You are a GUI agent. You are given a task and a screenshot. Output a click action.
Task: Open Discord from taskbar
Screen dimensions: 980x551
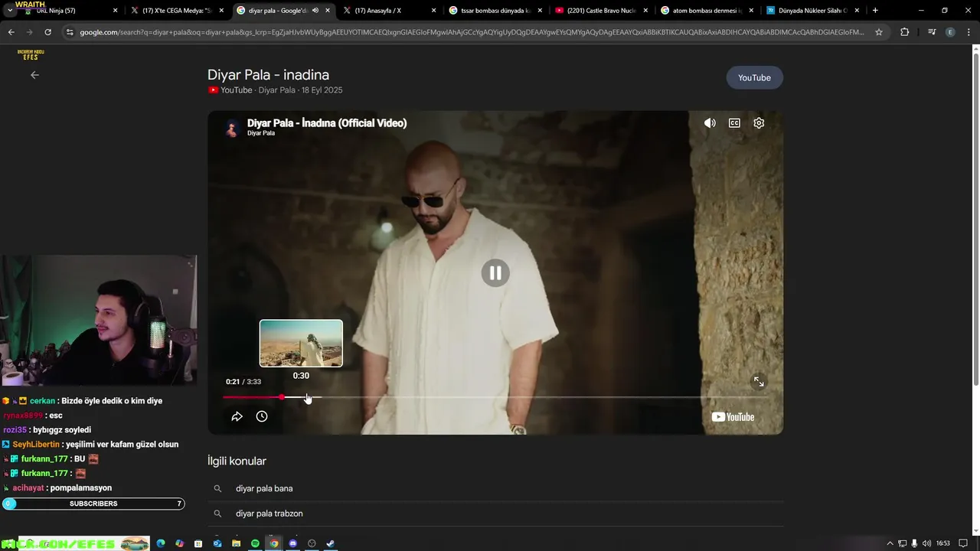point(292,543)
